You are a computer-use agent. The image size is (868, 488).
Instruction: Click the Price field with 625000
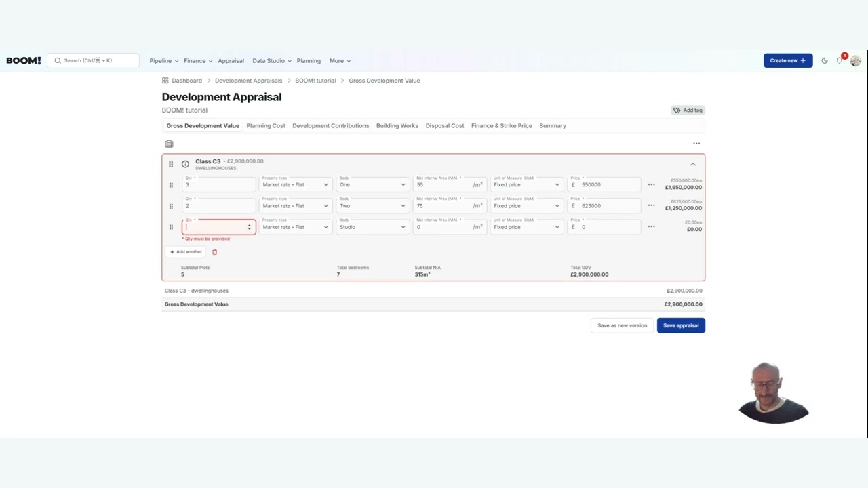point(604,205)
